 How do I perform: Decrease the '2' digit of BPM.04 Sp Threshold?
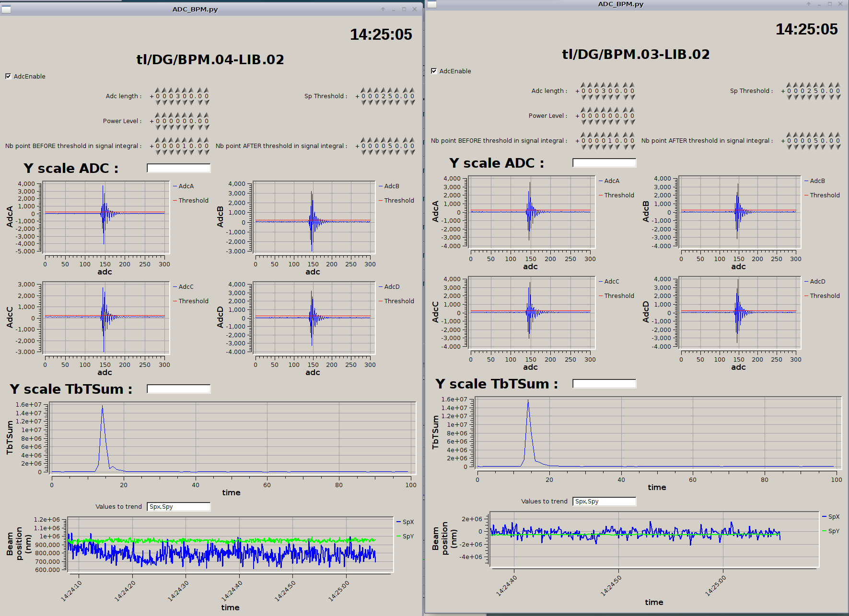384,103
